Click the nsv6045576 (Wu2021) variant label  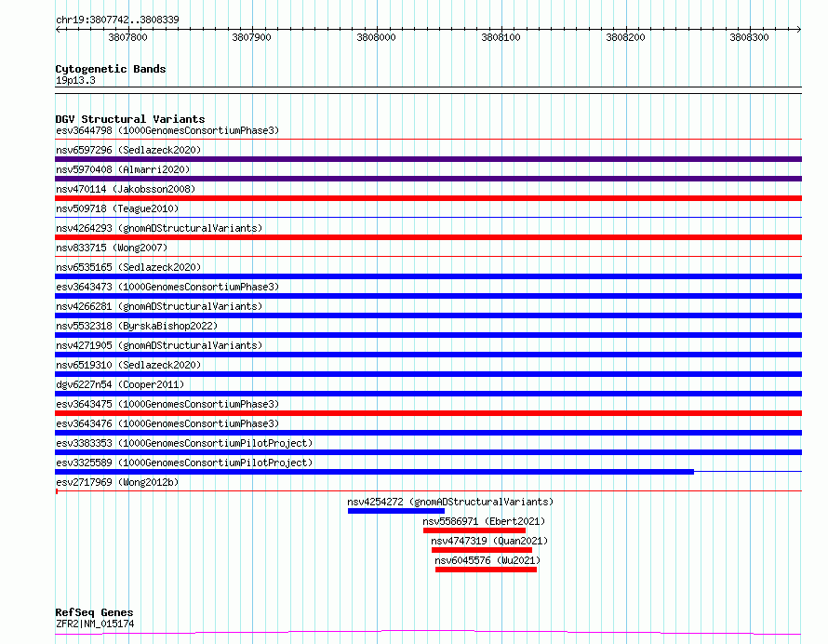pyautogui.click(x=487, y=560)
